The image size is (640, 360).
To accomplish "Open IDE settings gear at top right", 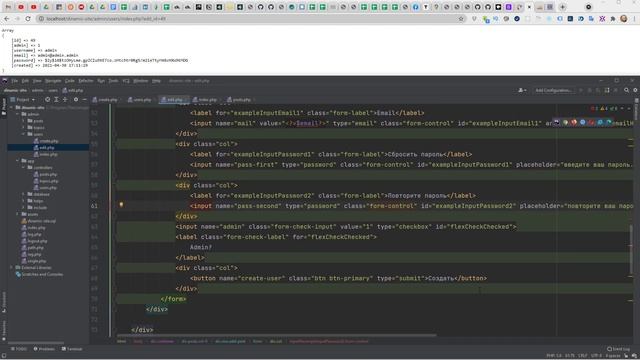I will [x=635, y=90].
